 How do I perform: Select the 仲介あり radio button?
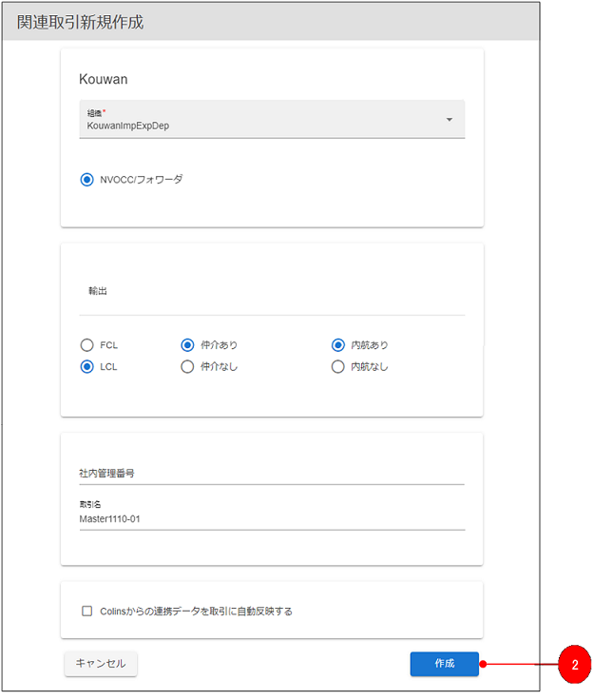pos(187,345)
